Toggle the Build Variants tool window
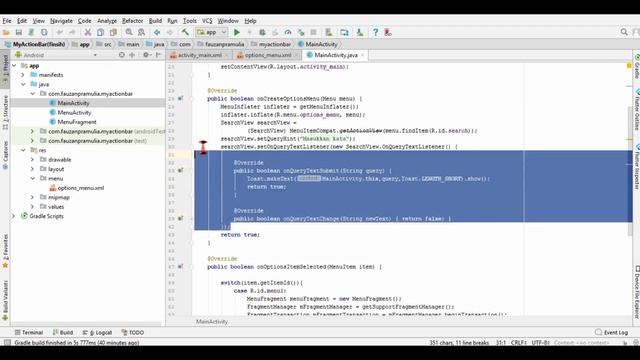Screen dimensions: 640x360 pyautogui.click(x=5, y=300)
